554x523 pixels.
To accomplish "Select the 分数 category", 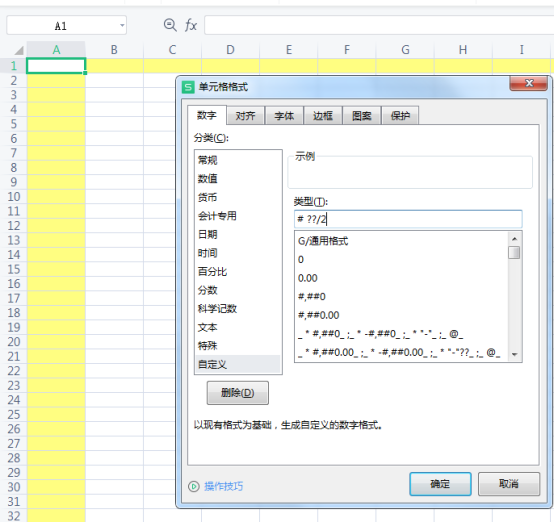I will pyautogui.click(x=238, y=290).
